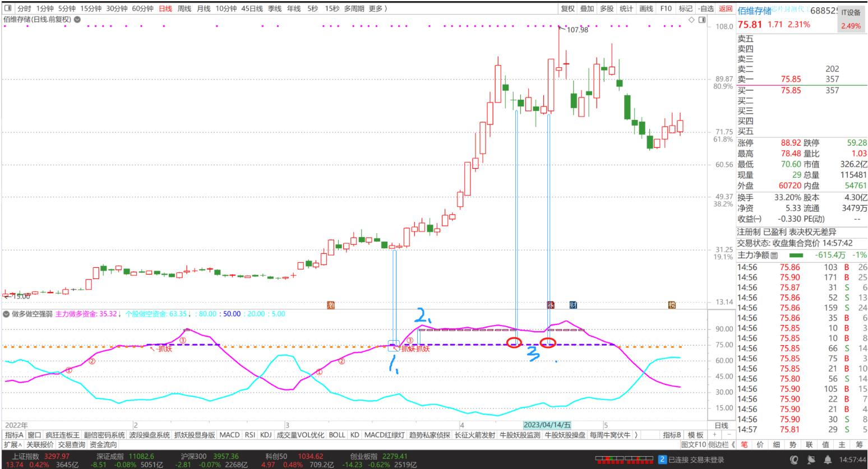Image resolution: width=868 pixels, height=469 pixels.
Task: Click the diamond icon above the price axis
Action: tap(691, 20)
